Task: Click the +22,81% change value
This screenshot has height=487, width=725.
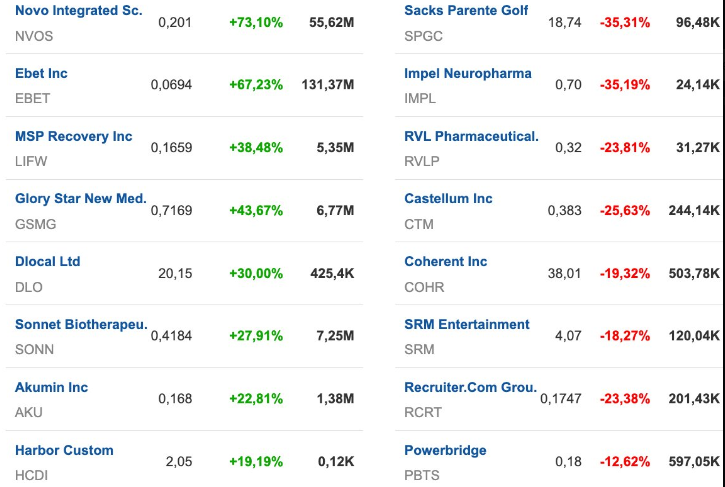Action: point(256,399)
